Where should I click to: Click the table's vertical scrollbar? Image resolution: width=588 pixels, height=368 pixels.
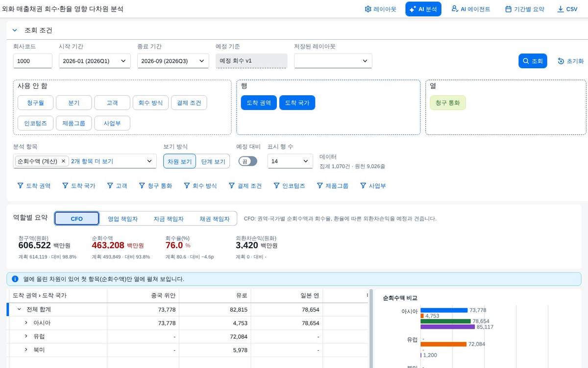pyautogui.click(x=370, y=328)
